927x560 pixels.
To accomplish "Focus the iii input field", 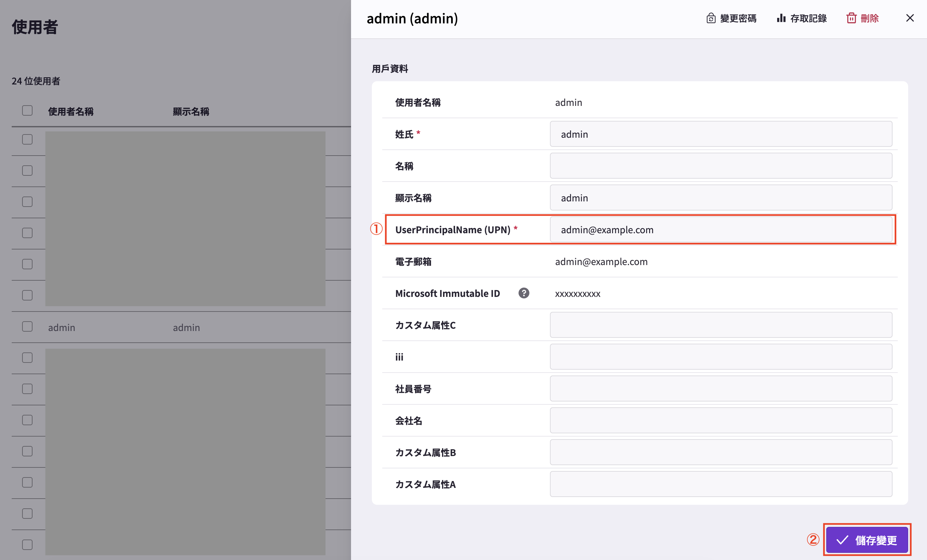I will [x=721, y=357].
